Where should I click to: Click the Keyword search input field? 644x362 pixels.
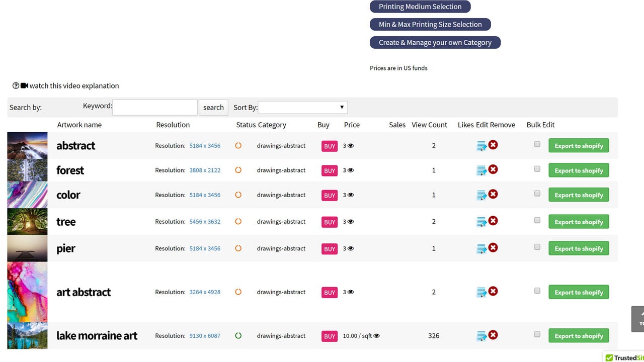coord(155,107)
